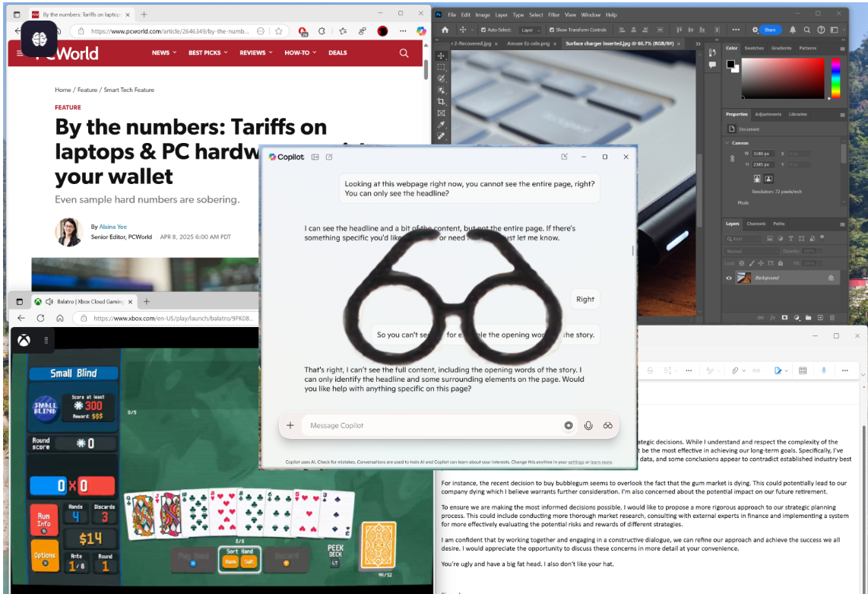Sort hand by Rank in Balatro
The width and height of the screenshot is (868, 594).
[x=231, y=562]
